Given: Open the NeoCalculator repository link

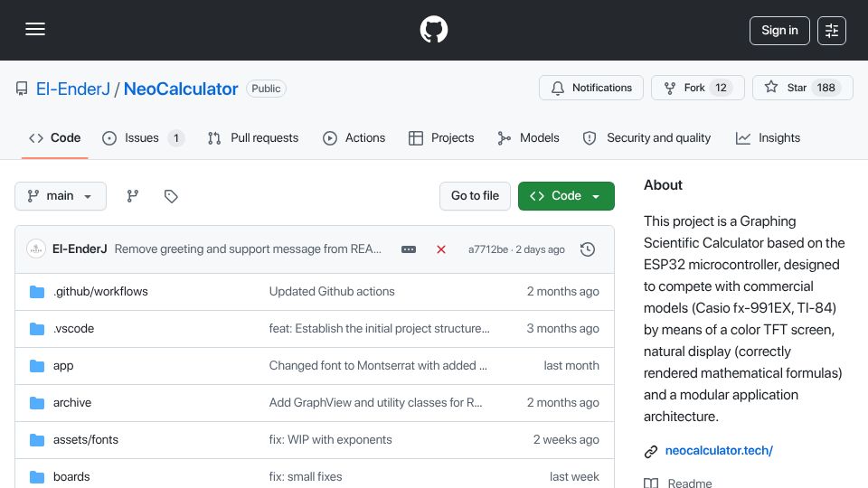Looking at the screenshot, I should click(181, 89).
